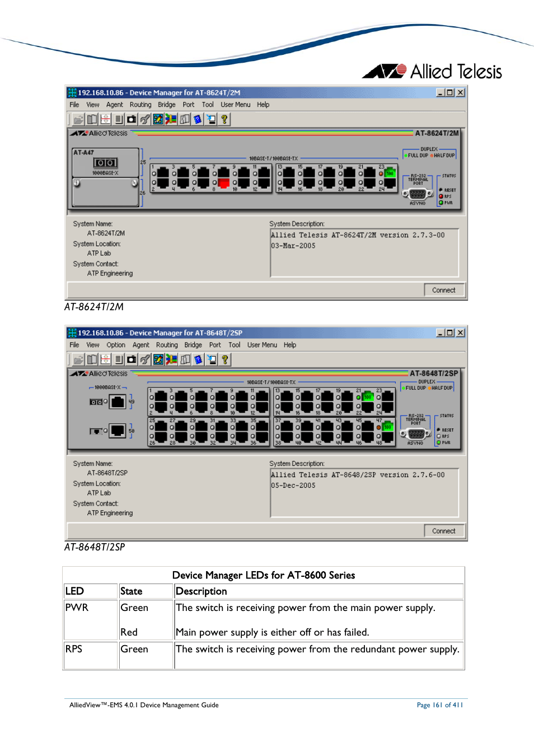Select port 1 on the AT-8624T/2M switch
Viewport: 534px width, 756px height.
tap(162, 174)
